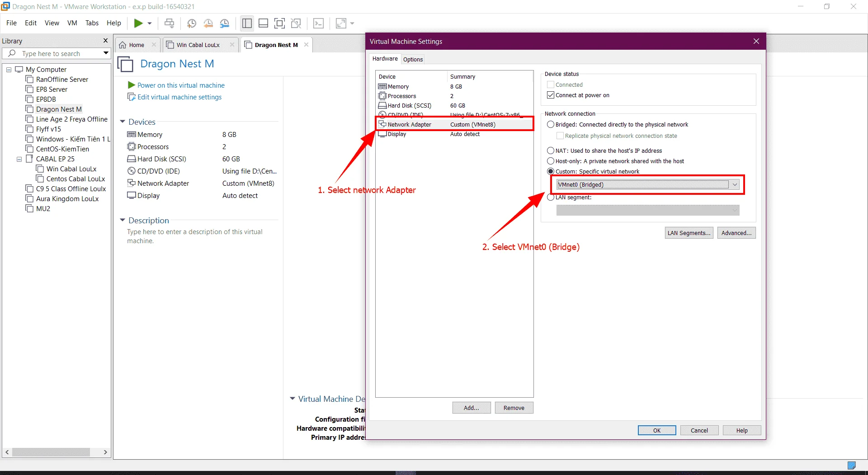Click the Unity mode toolbar icon
This screenshot has width=868, height=475.
[x=296, y=23]
